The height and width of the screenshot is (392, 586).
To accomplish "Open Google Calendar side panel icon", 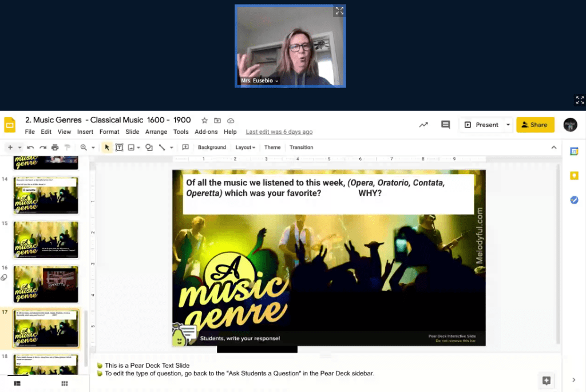I will click(x=574, y=152).
